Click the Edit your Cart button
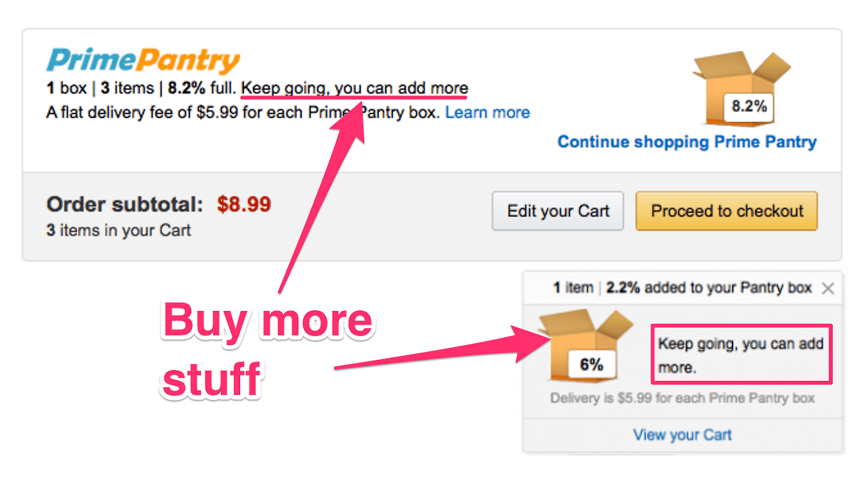Screen dimensions: 868x486 point(557,211)
